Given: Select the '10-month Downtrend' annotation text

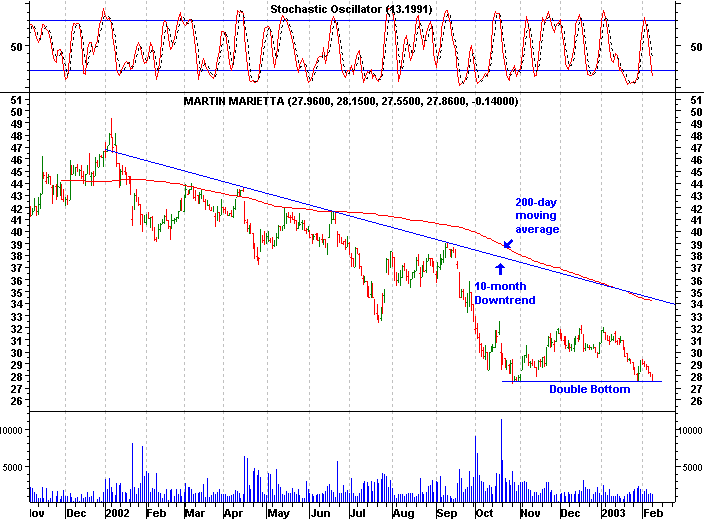Looking at the screenshot, I should [x=505, y=293].
